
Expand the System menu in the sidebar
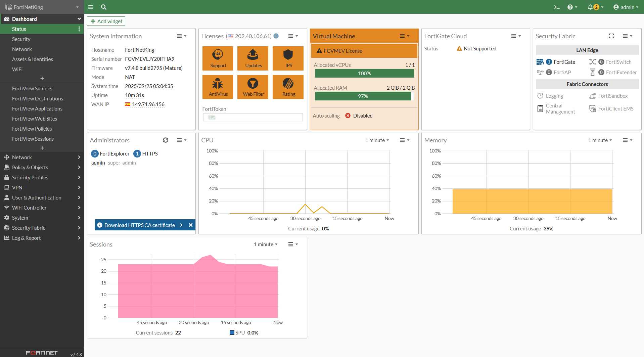42,218
